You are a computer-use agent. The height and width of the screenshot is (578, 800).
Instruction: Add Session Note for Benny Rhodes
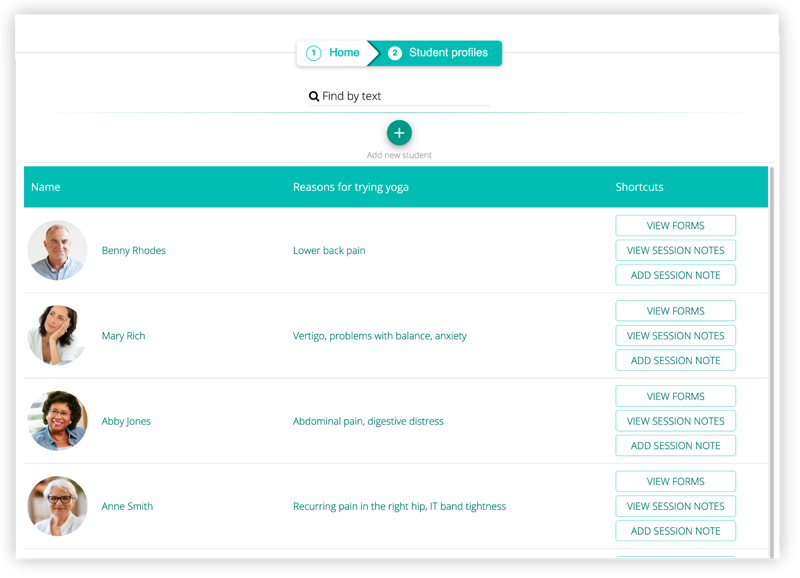point(675,275)
